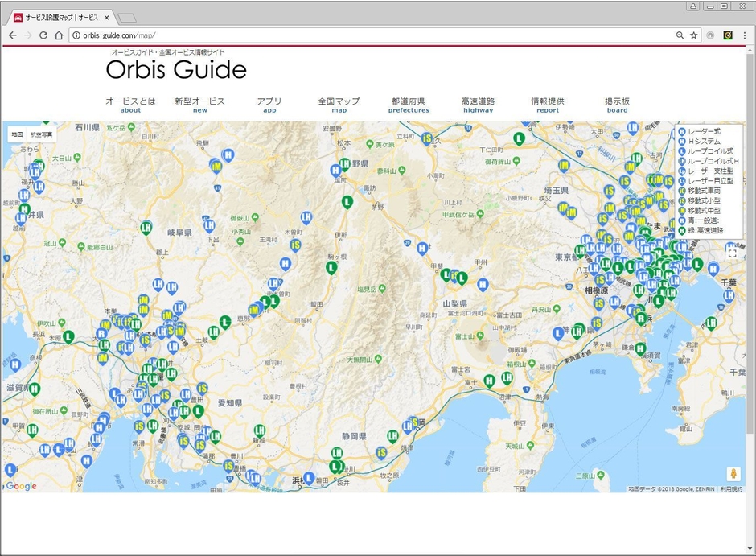Click the browser home icon
This screenshot has width=756, height=556.
point(60,35)
